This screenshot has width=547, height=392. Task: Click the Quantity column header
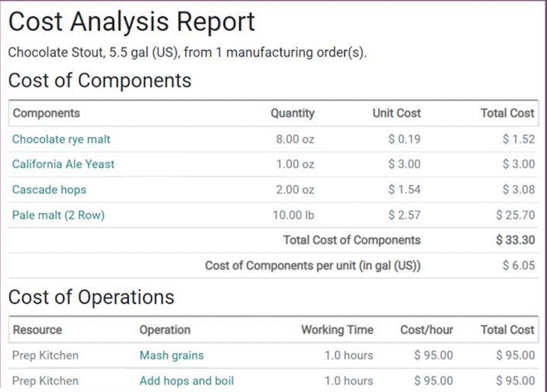click(x=292, y=114)
